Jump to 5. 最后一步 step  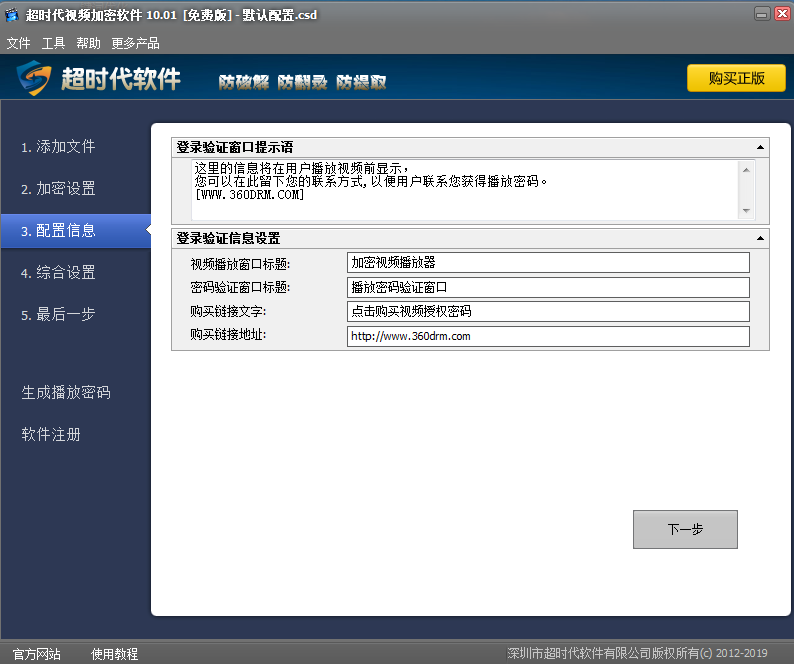click(59, 315)
